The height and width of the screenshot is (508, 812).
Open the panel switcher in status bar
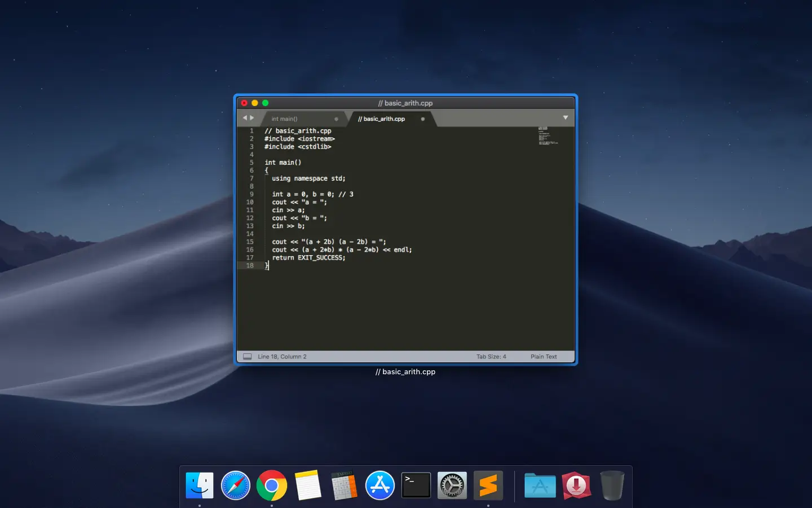247,357
